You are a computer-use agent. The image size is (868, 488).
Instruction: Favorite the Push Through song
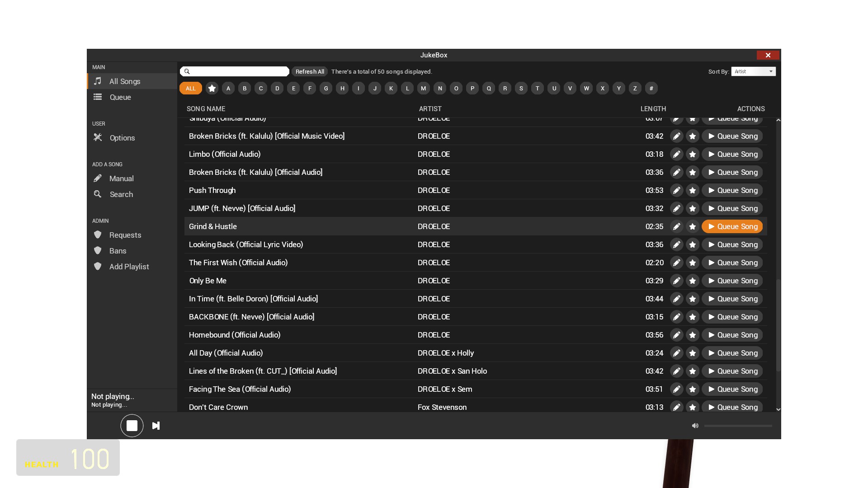click(x=693, y=190)
